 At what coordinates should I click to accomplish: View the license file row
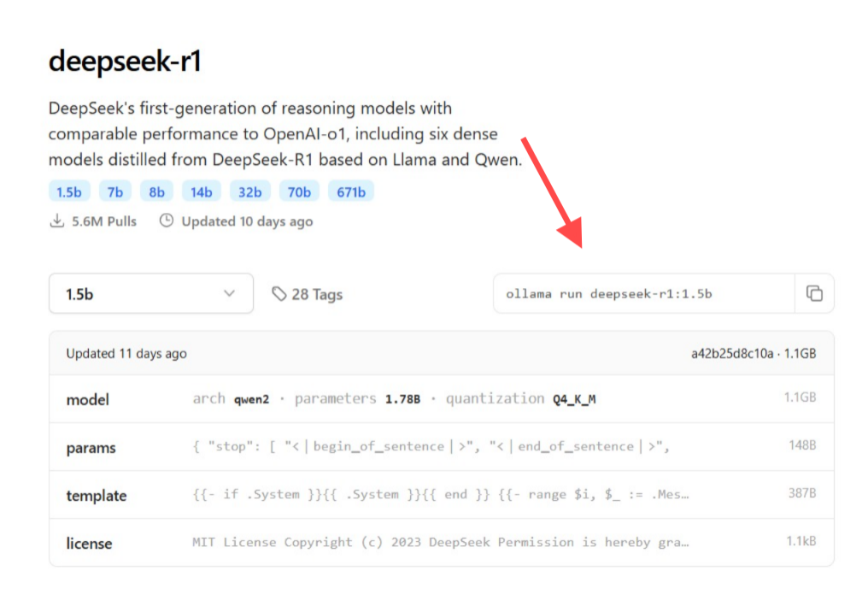(441, 542)
